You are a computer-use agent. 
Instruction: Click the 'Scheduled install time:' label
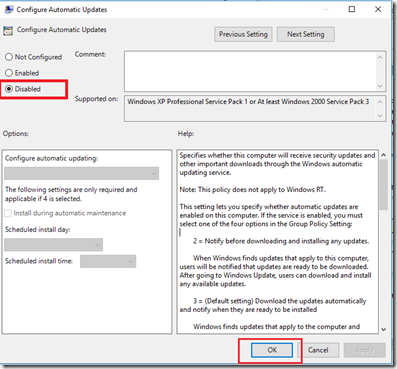[39, 261]
